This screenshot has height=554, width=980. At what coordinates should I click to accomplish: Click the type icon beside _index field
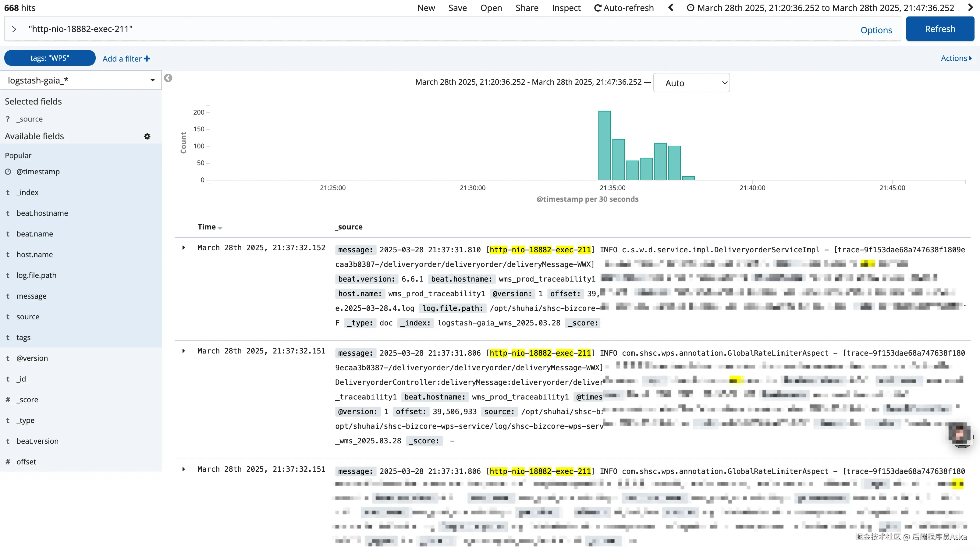8,193
